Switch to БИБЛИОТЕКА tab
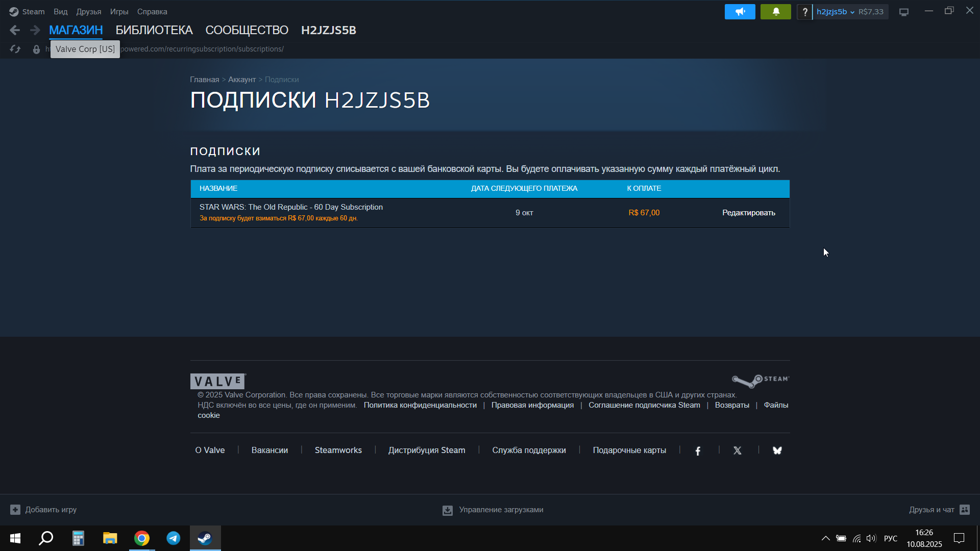The image size is (980, 551). 154,30
